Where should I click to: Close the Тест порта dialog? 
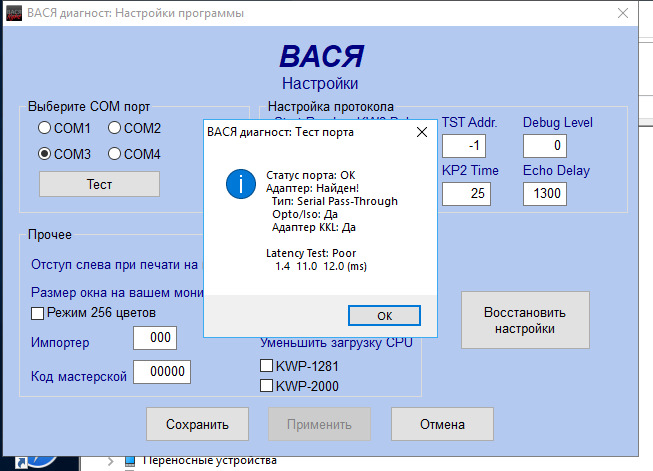coord(422,132)
